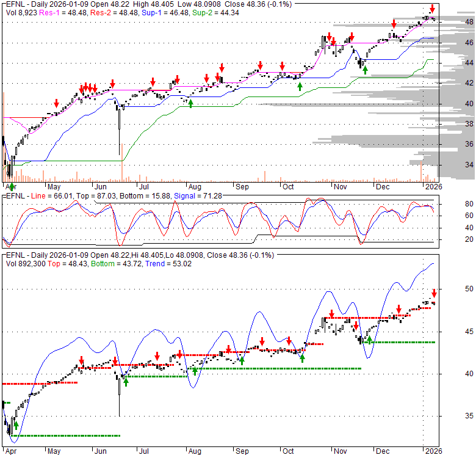Click the green November arrow in the bottom chart
The height and width of the screenshot is (455, 476).
[369, 340]
